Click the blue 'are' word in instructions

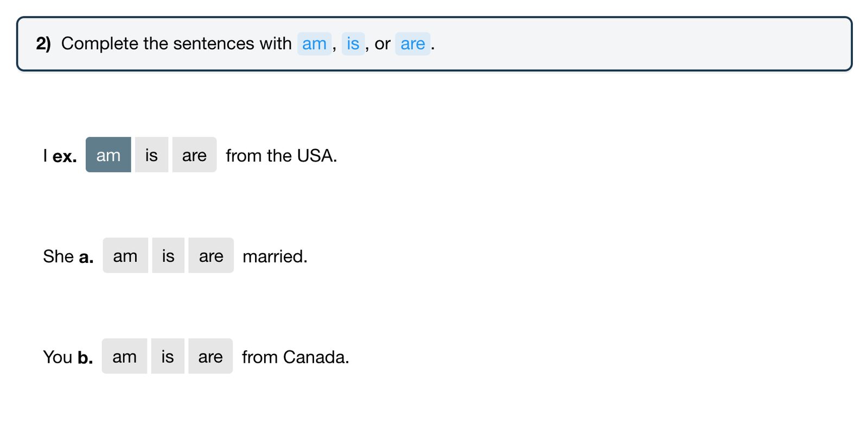coord(413,44)
